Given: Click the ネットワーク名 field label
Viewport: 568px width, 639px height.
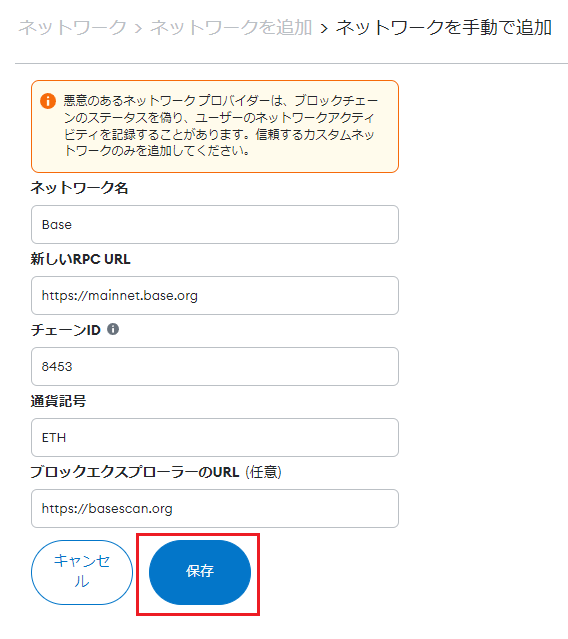Looking at the screenshot, I should point(79,188).
